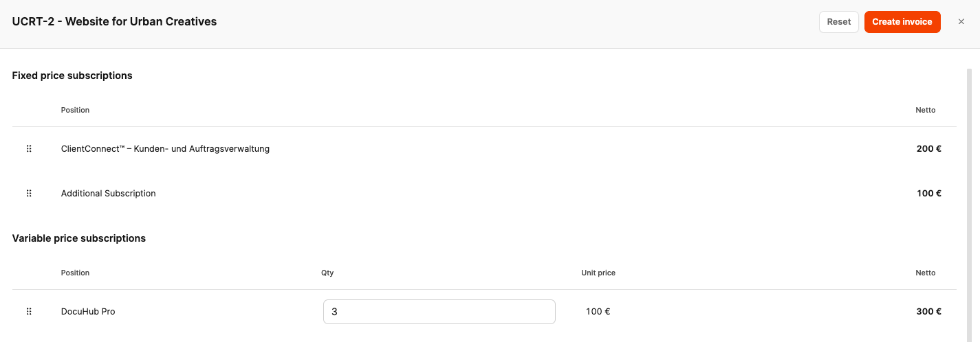Click the DocuHub Pro position name
Image resolution: width=980 pixels, height=342 pixels.
click(88, 312)
